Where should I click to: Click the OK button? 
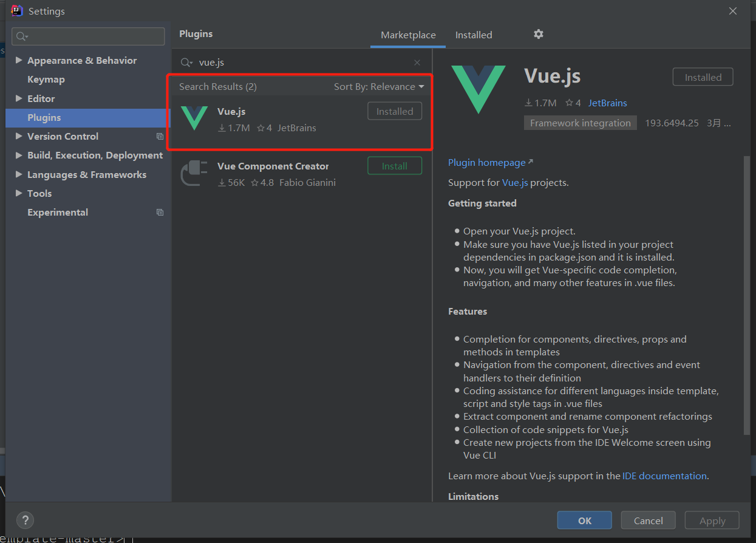pyautogui.click(x=585, y=521)
